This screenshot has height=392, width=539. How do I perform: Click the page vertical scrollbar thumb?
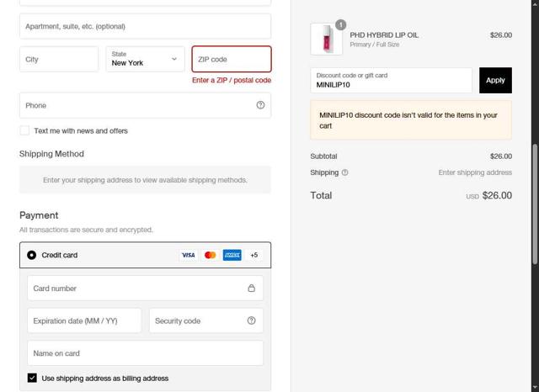[x=535, y=204]
